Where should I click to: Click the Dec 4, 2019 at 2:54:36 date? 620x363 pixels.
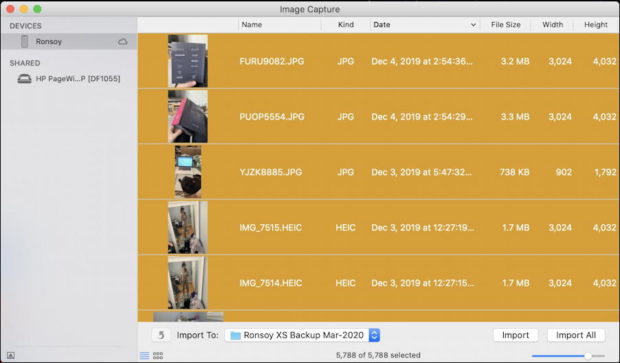point(422,61)
